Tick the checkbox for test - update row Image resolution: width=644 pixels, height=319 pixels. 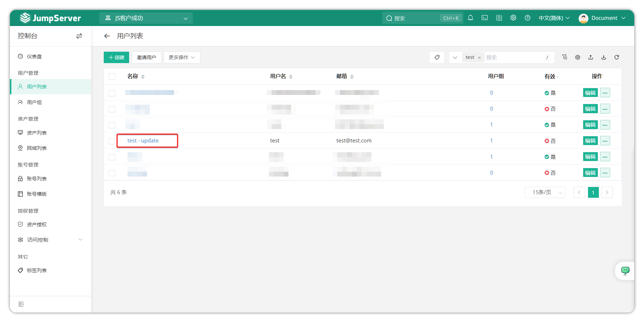coord(112,141)
